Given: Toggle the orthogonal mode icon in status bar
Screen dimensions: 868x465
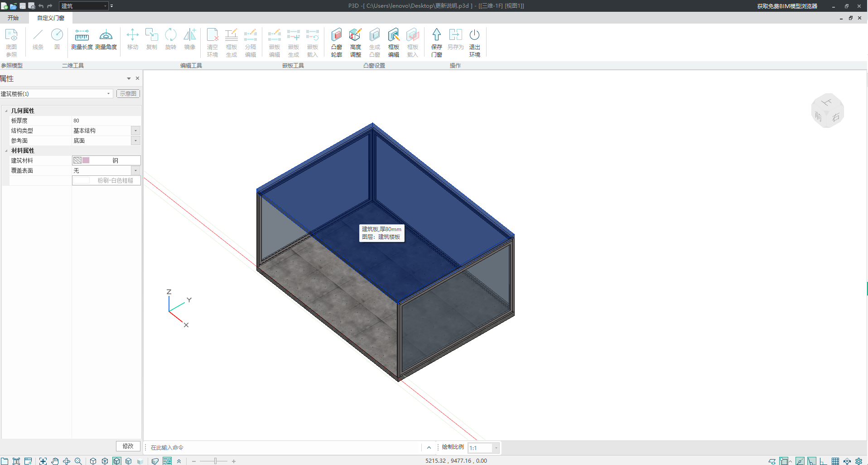Looking at the screenshot, I should click(823, 461).
